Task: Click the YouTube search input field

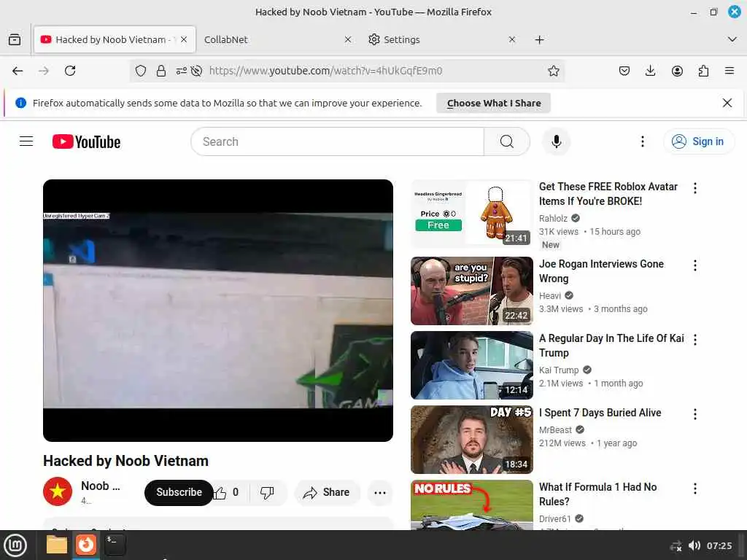Action: click(x=337, y=141)
